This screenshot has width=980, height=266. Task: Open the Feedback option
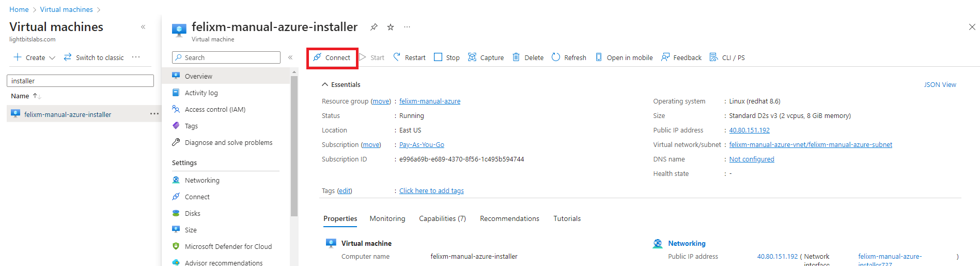point(681,57)
